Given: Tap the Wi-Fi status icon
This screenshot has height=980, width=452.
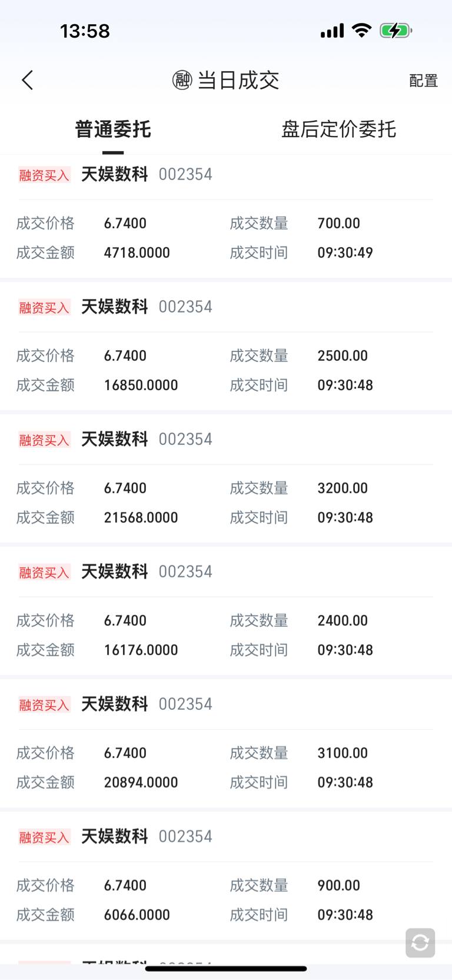Looking at the screenshot, I should (x=361, y=31).
